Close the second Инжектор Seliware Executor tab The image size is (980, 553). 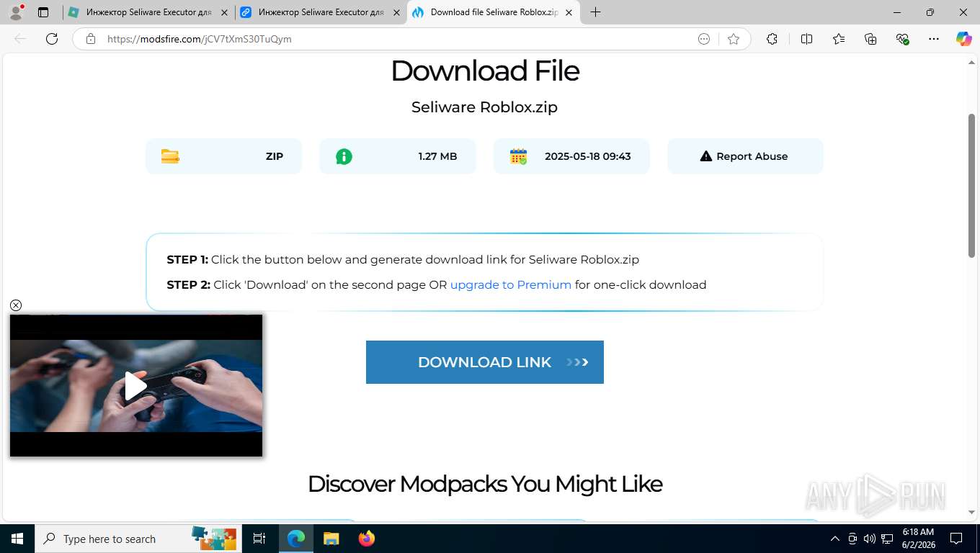[x=396, y=12]
